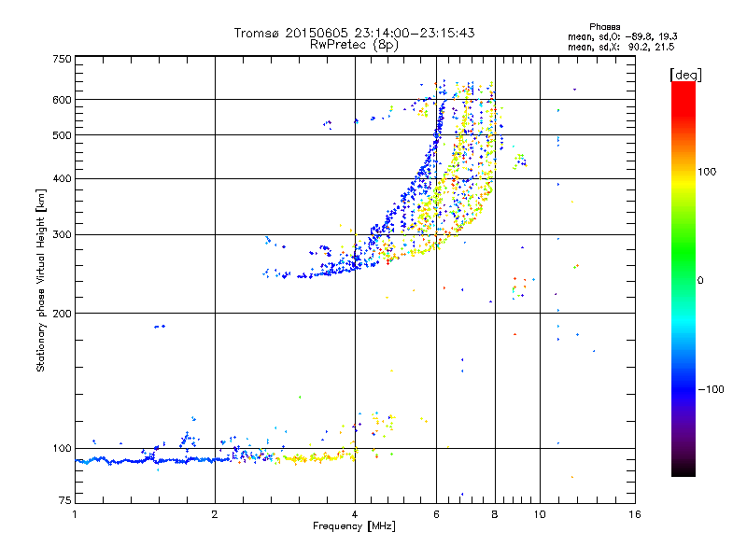
Task: Click y-axis tick label '75'
Action: 65,500
